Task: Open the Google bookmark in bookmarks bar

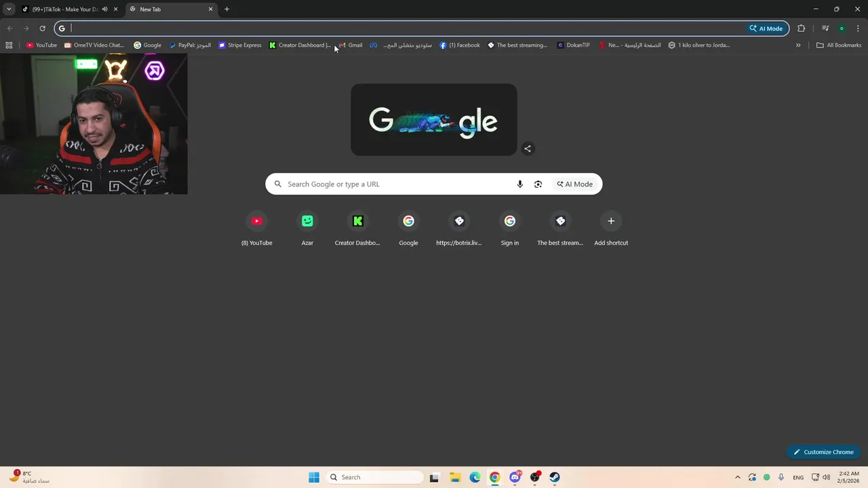Action: (x=147, y=45)
